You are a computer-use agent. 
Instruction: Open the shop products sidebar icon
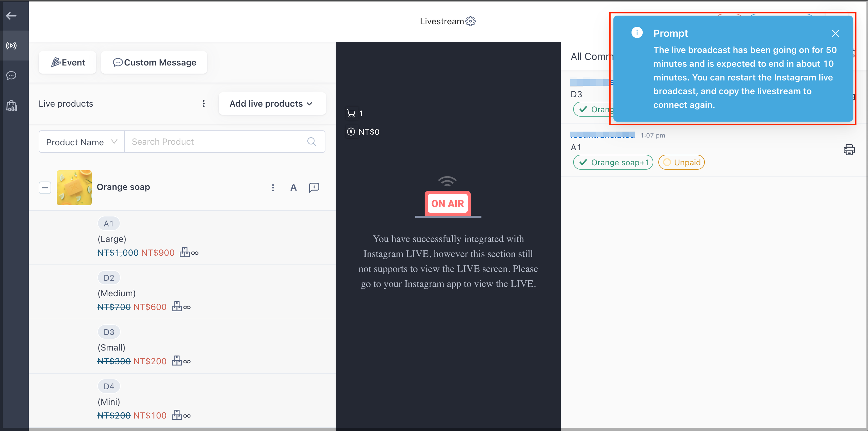12,106
